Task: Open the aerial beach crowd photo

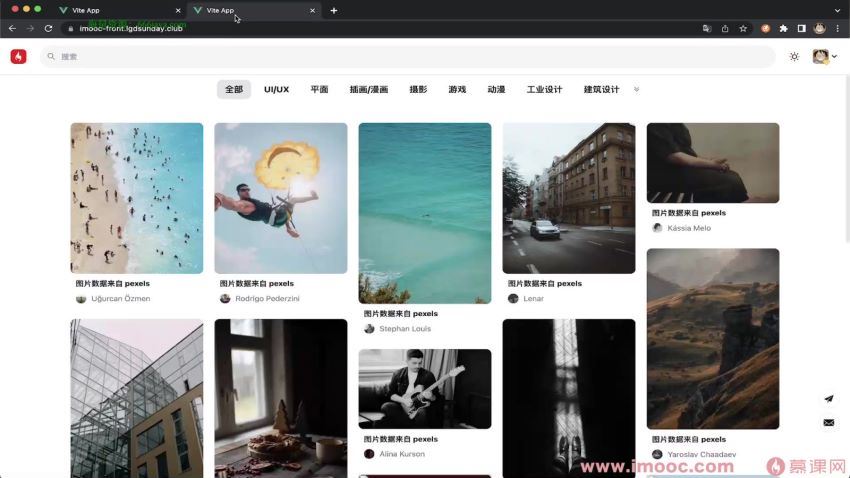Action: click(x=137, y=198)
